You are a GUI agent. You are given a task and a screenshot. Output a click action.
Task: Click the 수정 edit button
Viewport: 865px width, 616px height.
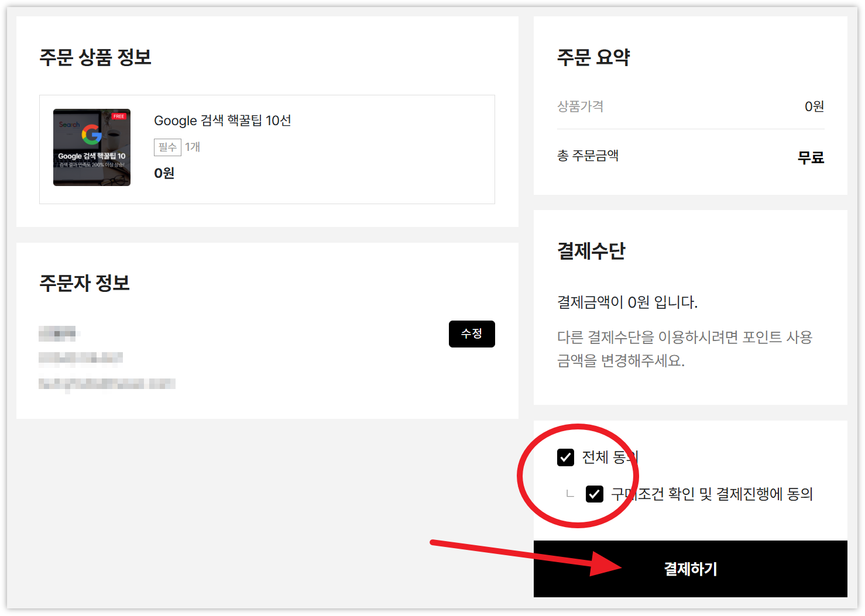[472, 334]
